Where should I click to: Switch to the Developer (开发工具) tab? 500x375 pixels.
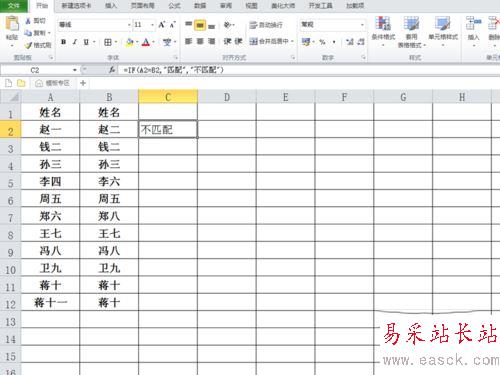click(x=320, y=6)
